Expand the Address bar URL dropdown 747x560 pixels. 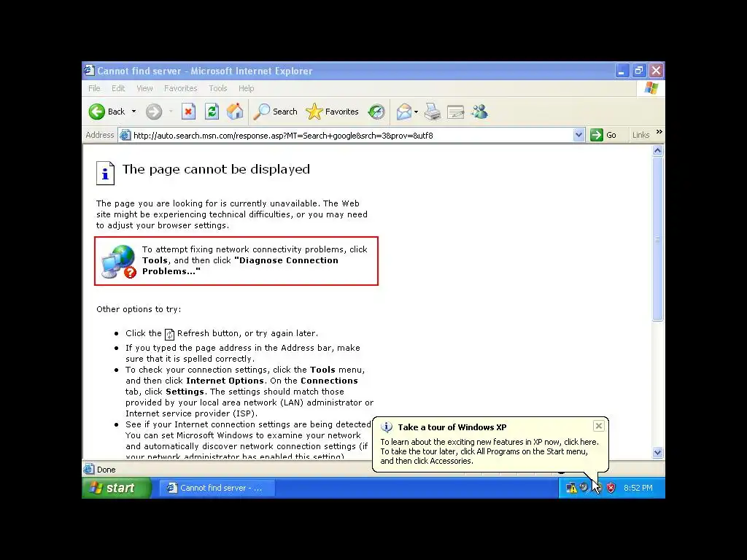click(x=578, y=135)
